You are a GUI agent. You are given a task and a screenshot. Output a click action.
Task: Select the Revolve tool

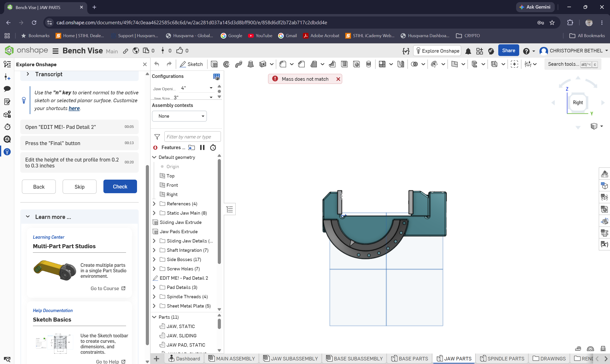pyautogui.click(x=226, y=64)
